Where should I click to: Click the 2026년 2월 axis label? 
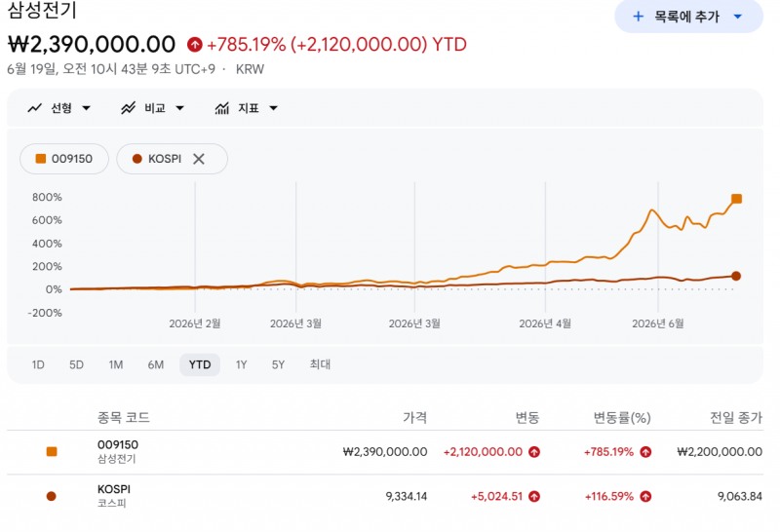(x=195, y=323)
